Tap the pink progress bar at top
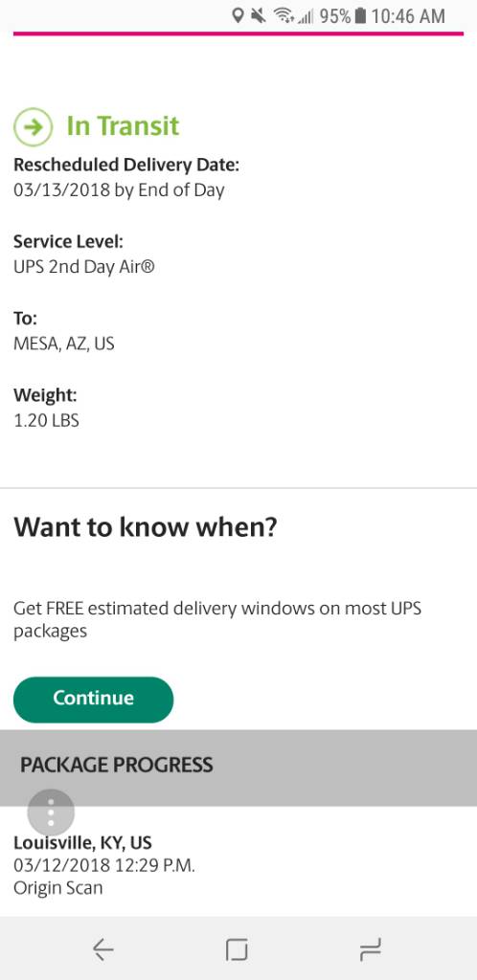 (238, 33)
